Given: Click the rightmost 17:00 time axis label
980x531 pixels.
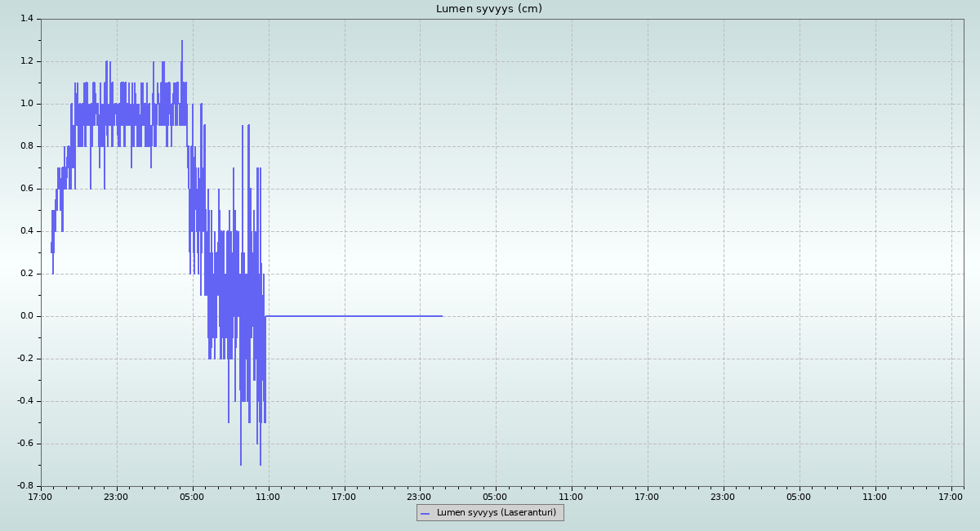Looking at the screenshot, I should [951, 497].
